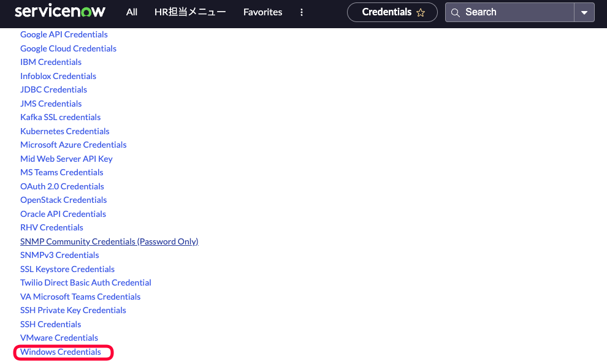Open SSH Credentials

(x=51, y=324)
